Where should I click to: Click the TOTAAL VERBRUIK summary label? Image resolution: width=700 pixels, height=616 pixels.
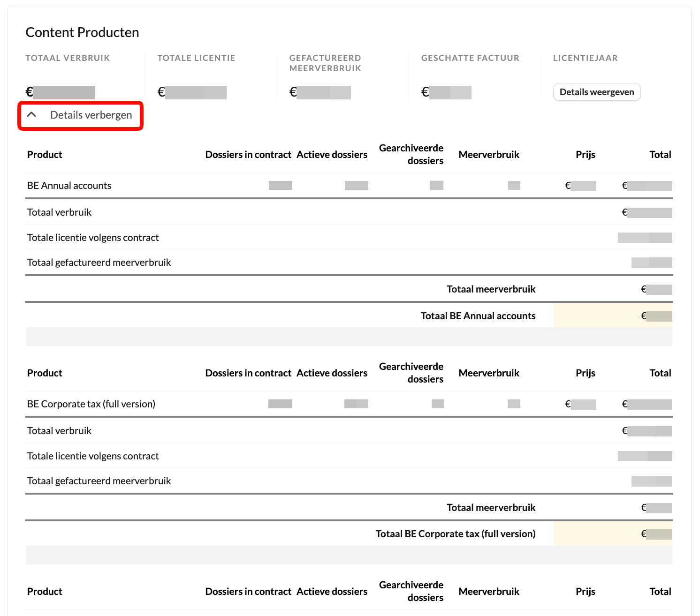[68, 58]
